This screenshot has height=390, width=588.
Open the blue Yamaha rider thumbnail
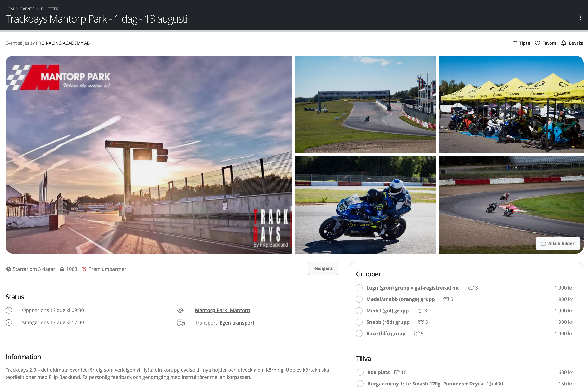tap(365, 205)
